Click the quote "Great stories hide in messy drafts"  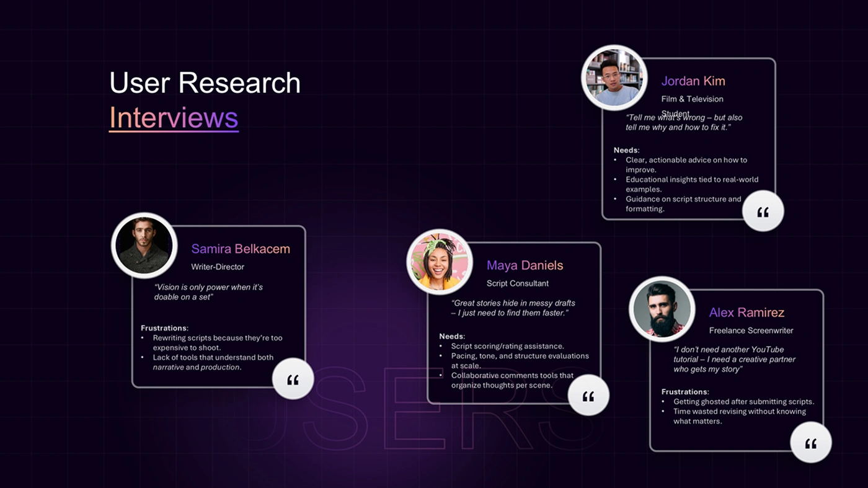[513, 308]
